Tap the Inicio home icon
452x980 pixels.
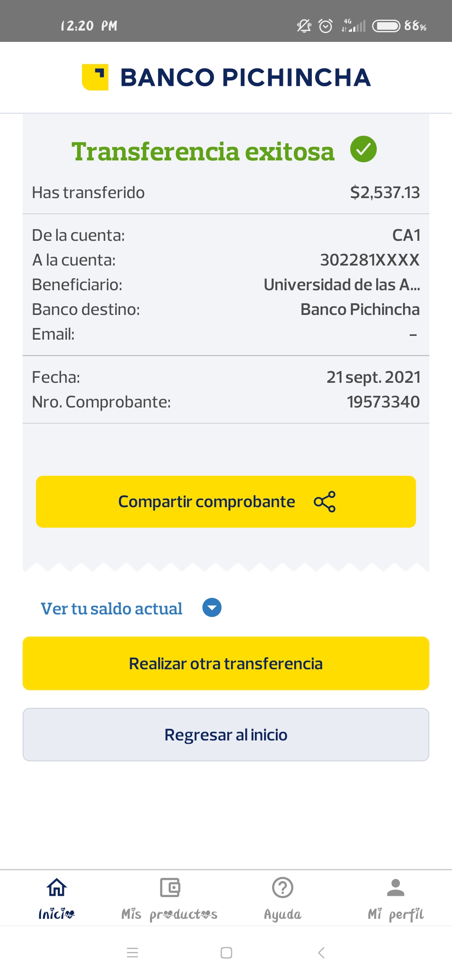point(56,887)
